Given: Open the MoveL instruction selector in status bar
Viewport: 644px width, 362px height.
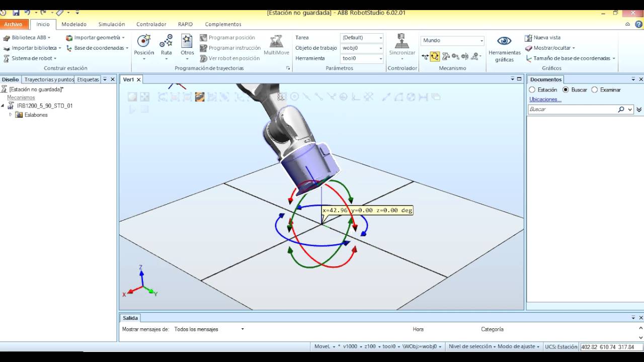Looking at the screenshot, I should pos(324,346).
